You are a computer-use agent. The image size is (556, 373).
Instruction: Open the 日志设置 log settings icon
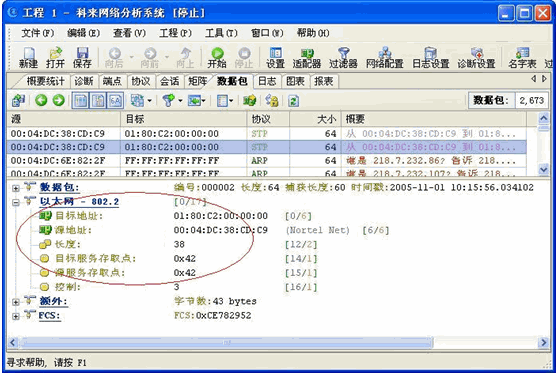[x=430, y=57]
